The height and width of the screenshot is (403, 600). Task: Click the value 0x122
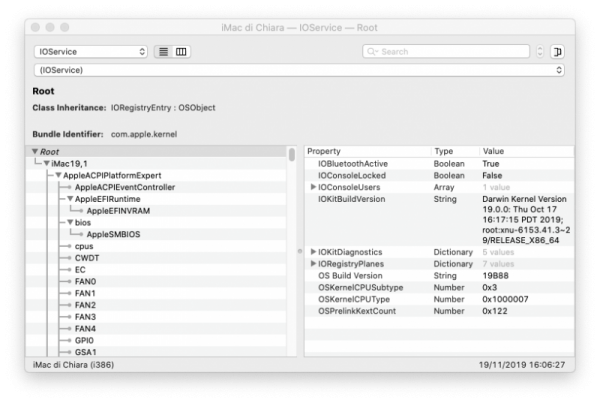(x=495, y=311)
